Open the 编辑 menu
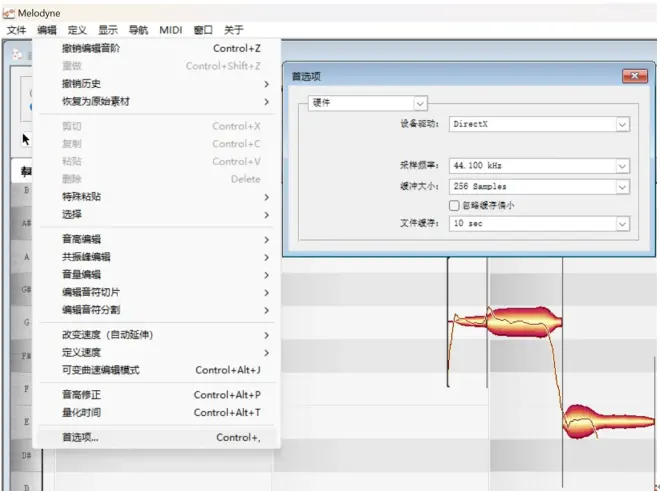This screenshot has height=491, width=660. (x=47, y=30)
